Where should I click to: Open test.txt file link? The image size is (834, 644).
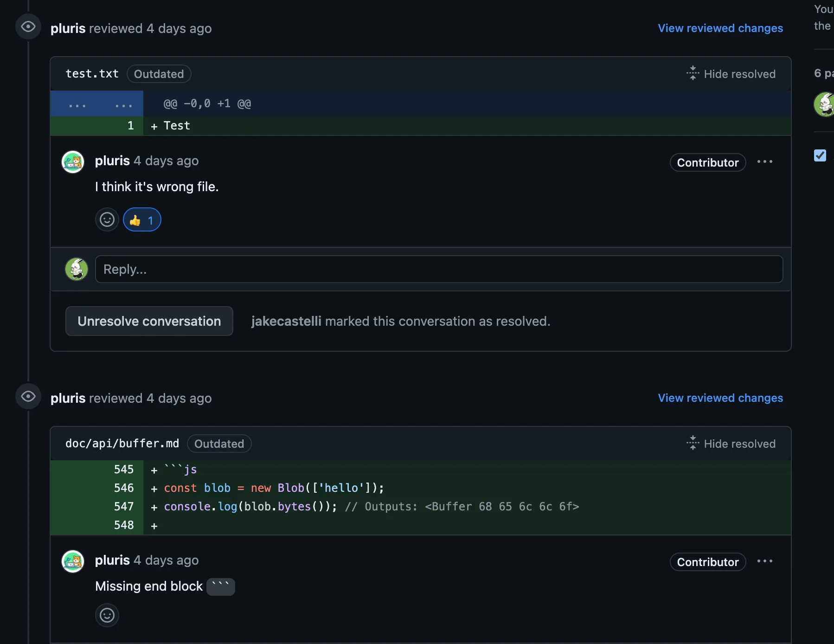tap(92, 74)
